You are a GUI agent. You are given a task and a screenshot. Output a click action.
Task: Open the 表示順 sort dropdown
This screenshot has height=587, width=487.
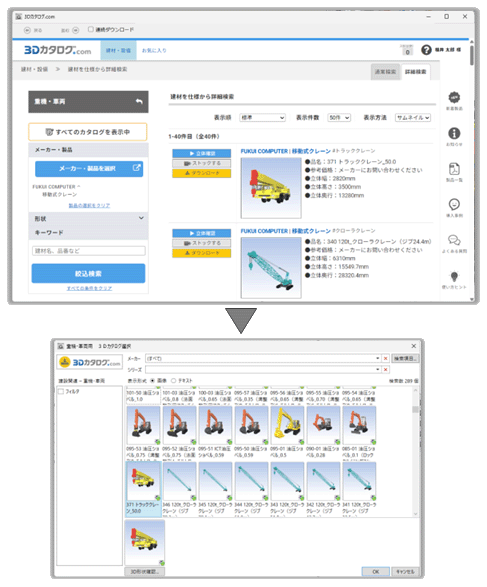click(262, 118)
